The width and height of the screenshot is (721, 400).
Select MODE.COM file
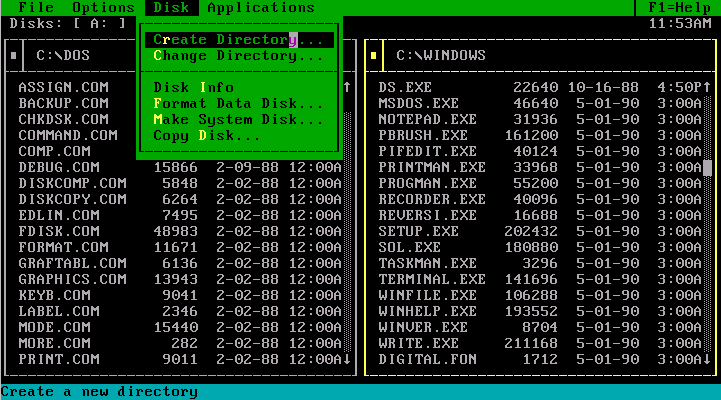click(x=181, y=327)
